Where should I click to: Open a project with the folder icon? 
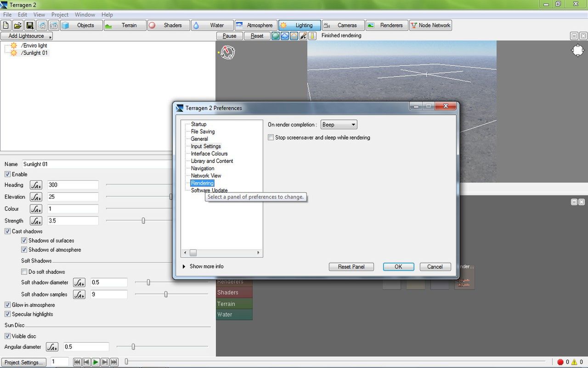(x=18, y=25)
